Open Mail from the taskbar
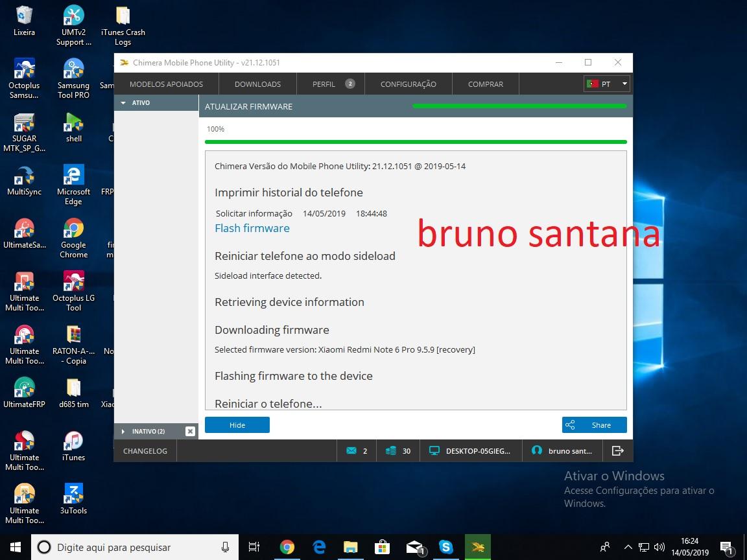This screenshot has height=560, width=747. [x=414, y=547]
